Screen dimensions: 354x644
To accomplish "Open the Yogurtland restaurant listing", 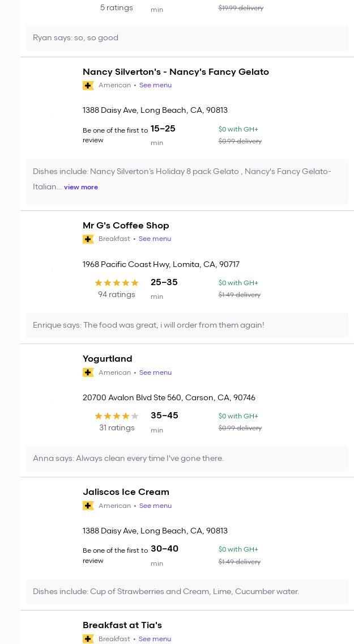I will tap(108, 359).
